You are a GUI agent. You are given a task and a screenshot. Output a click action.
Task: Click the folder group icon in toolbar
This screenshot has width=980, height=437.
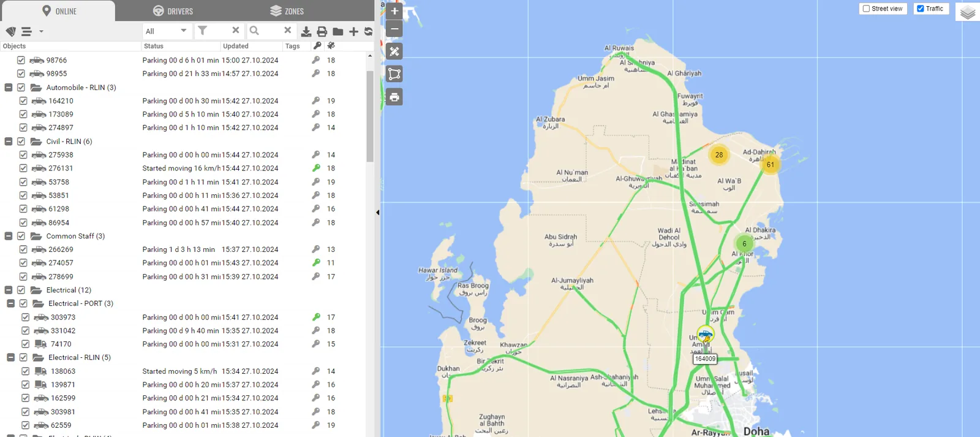338,31
